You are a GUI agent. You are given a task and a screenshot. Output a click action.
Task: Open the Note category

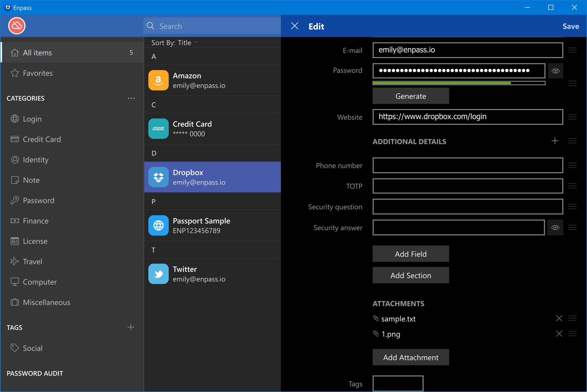pos(72,180)
